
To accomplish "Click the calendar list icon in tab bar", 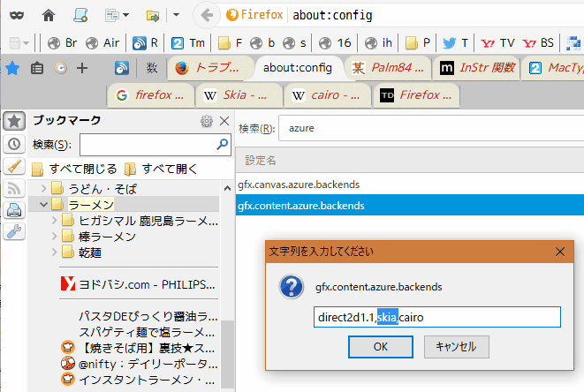I will (37, 68).
